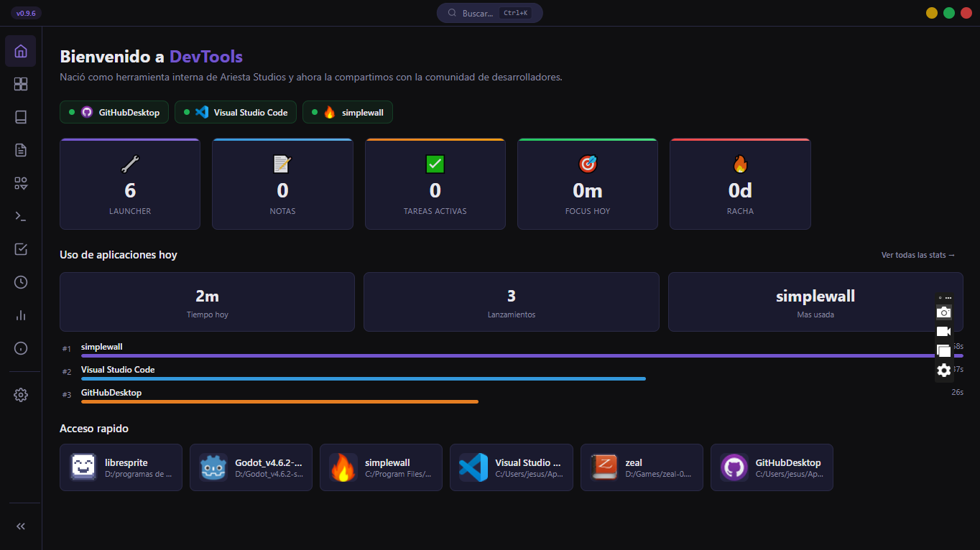Collapse the sidebar with the double chevron
Viewport: 980px width, 550px height.
tap(21, 526)
